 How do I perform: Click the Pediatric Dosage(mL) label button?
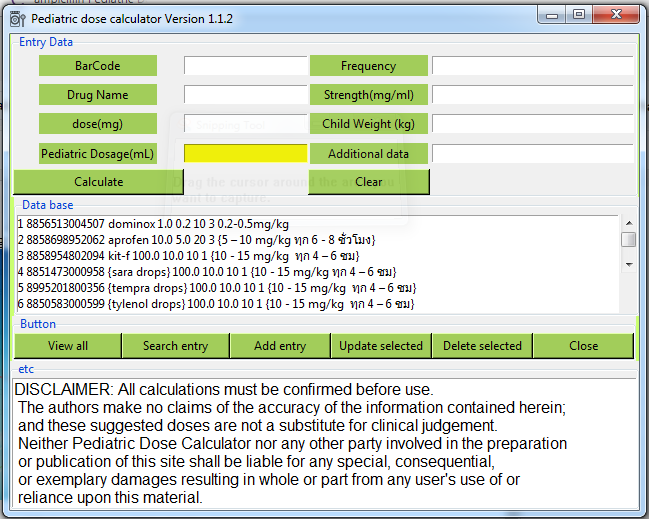tap(98, 154)
